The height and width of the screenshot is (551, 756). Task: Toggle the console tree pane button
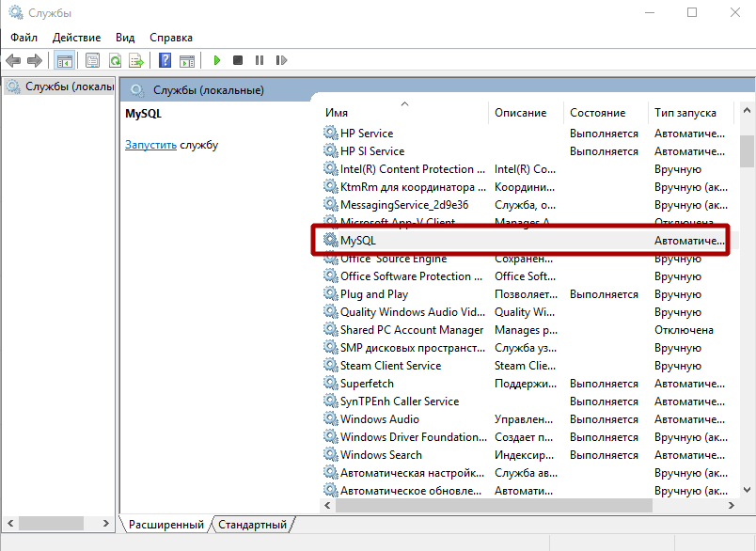[x=64, y=60]
